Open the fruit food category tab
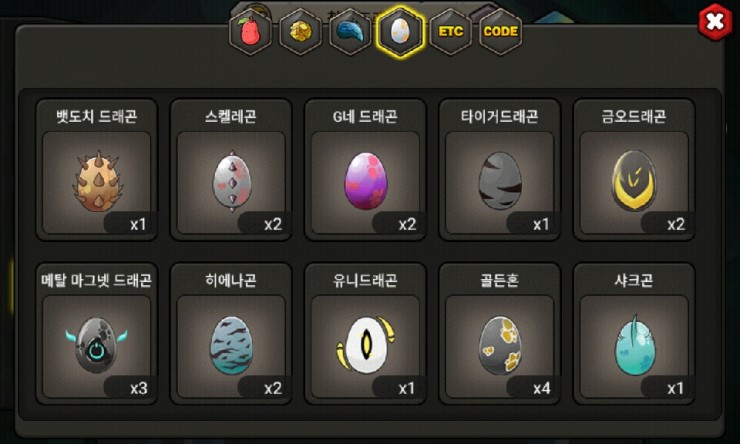The height and width of the screenshot is (444, 740). tap(251, 32)
